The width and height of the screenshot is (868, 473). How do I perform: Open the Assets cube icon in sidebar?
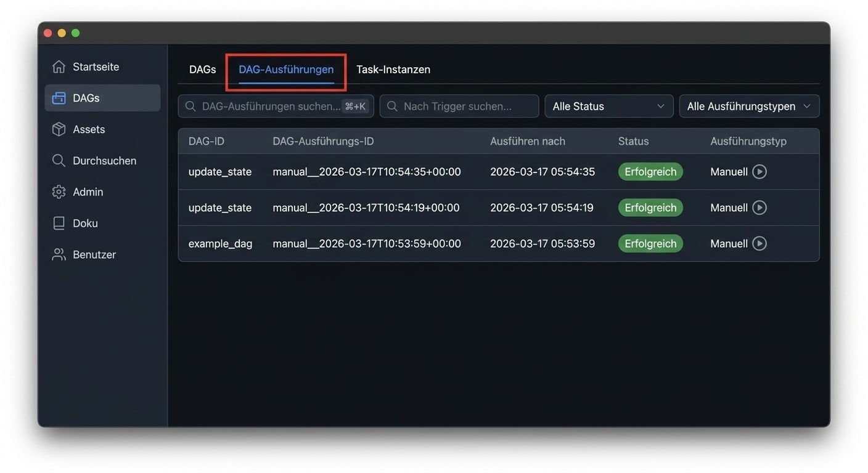click(59, 129)
